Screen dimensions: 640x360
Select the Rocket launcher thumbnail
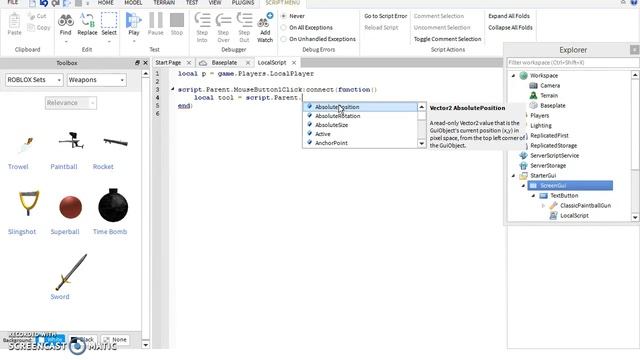point(116,142)
